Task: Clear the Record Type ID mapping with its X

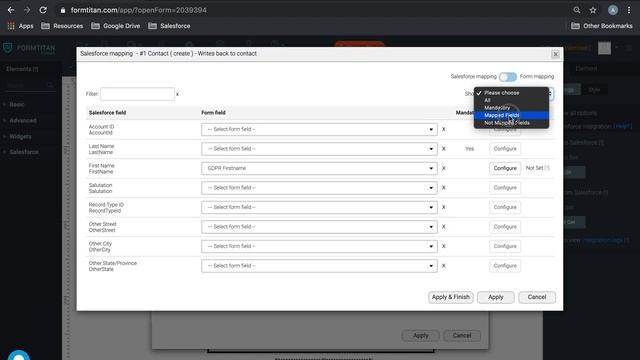Action: pyautogui.click(x=444, y=207)
